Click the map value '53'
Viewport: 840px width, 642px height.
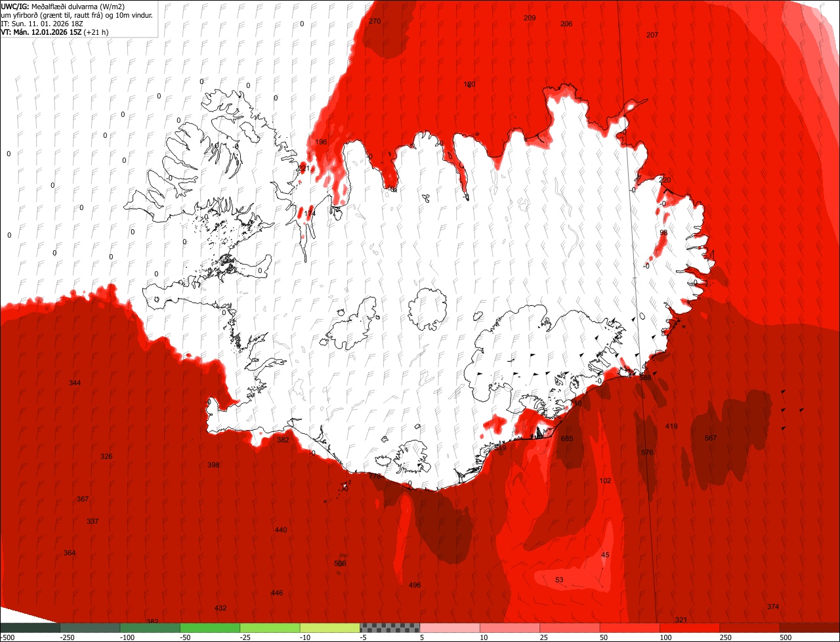pos(559,580)
